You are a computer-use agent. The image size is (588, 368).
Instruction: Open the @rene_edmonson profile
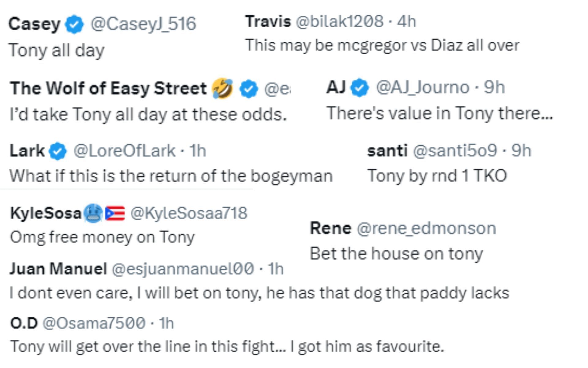click(426, 228)
